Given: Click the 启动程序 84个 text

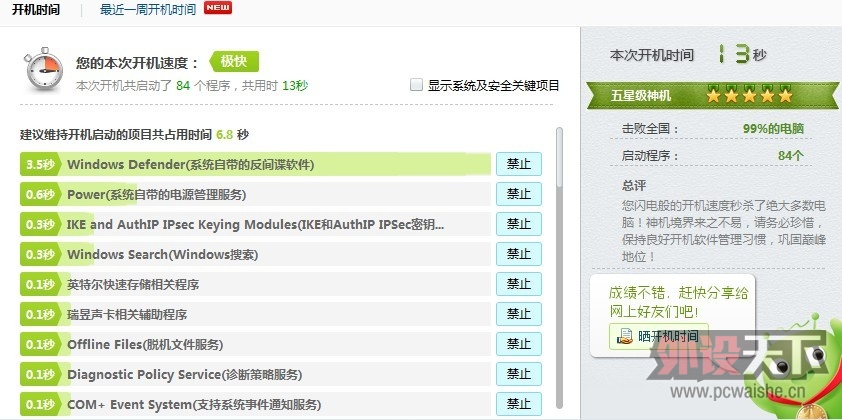Looking at the screenshot, I should click(713, 156).
